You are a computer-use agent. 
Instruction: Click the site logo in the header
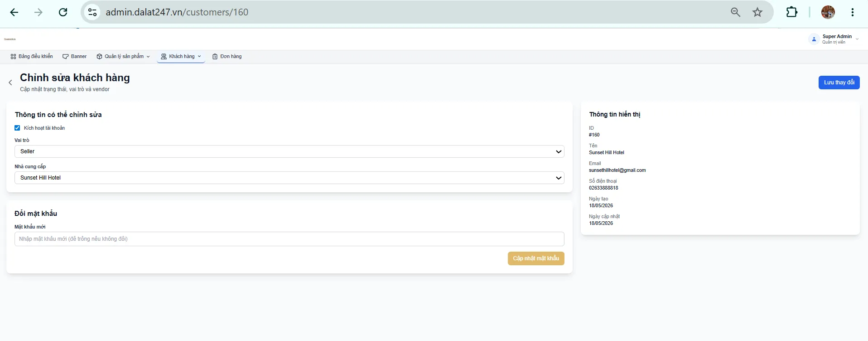click(10, 39)
